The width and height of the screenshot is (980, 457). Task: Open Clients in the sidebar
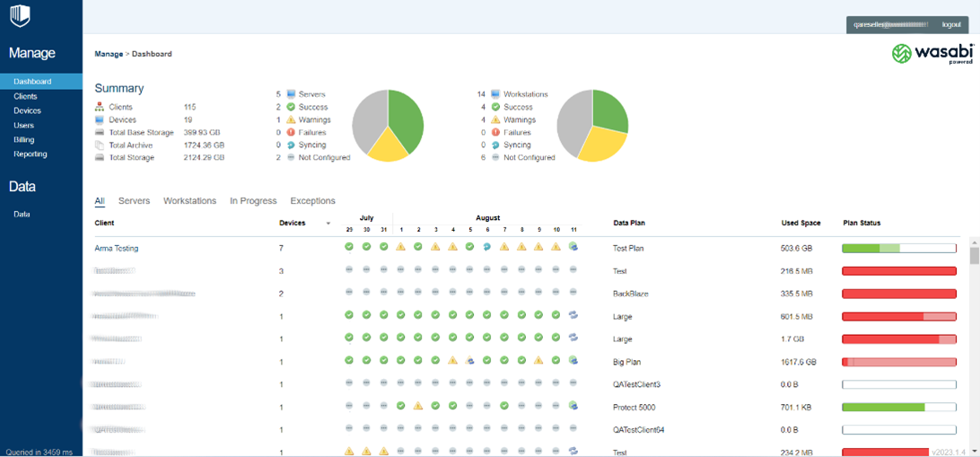pos(26,96)
